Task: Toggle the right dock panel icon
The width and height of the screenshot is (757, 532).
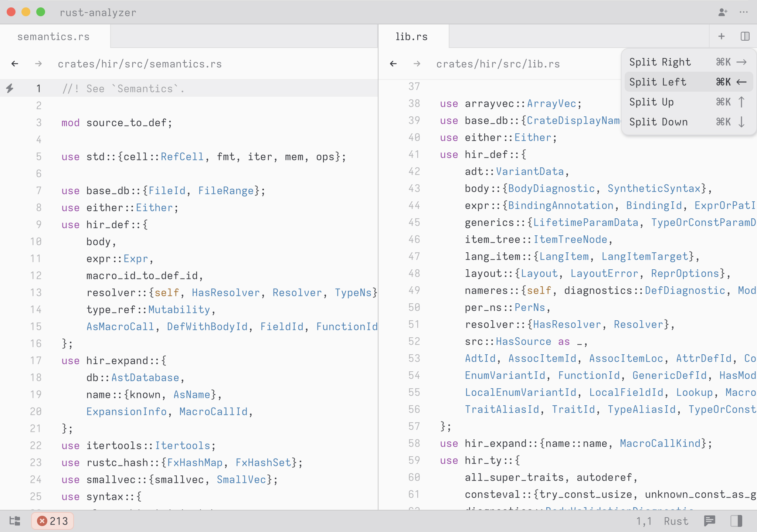Action: [x=736, y=521]
